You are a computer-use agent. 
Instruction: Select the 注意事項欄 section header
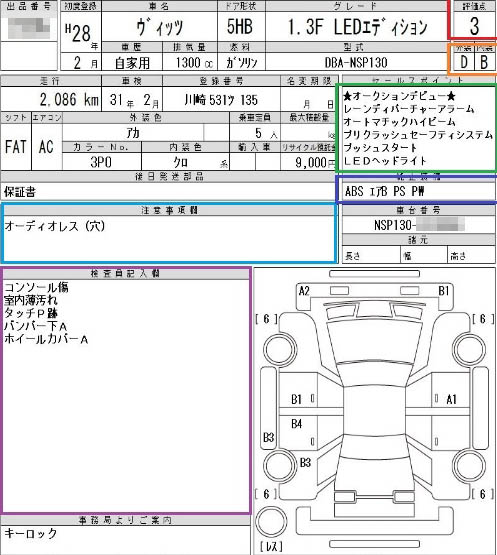coord(169,210)
